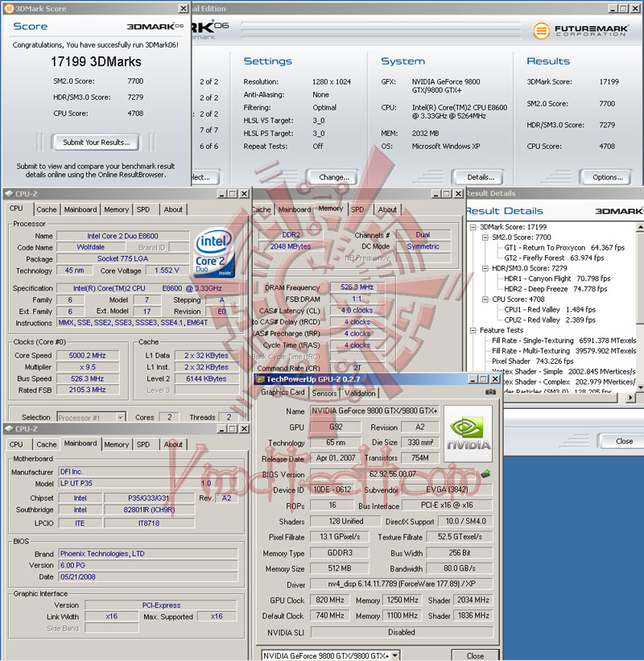Select the GT1 - Return To Proxycon row
The height and width of the screenshot is (661, 644).
[x=564, y=248]
